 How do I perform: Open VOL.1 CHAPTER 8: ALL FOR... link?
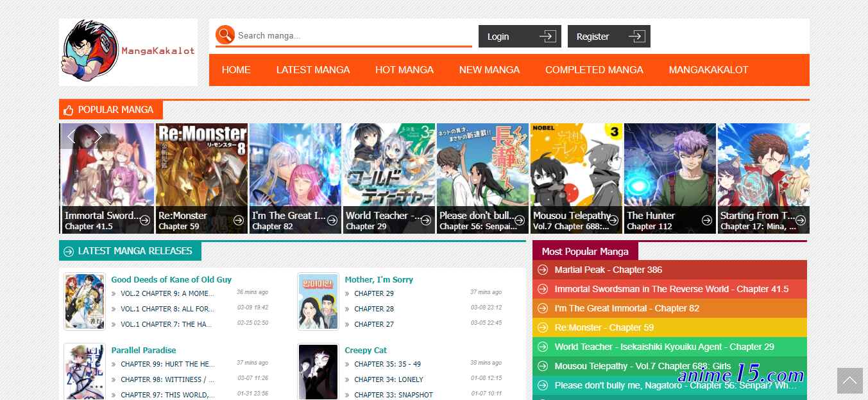pyautogui.click(x=167, y=309)
